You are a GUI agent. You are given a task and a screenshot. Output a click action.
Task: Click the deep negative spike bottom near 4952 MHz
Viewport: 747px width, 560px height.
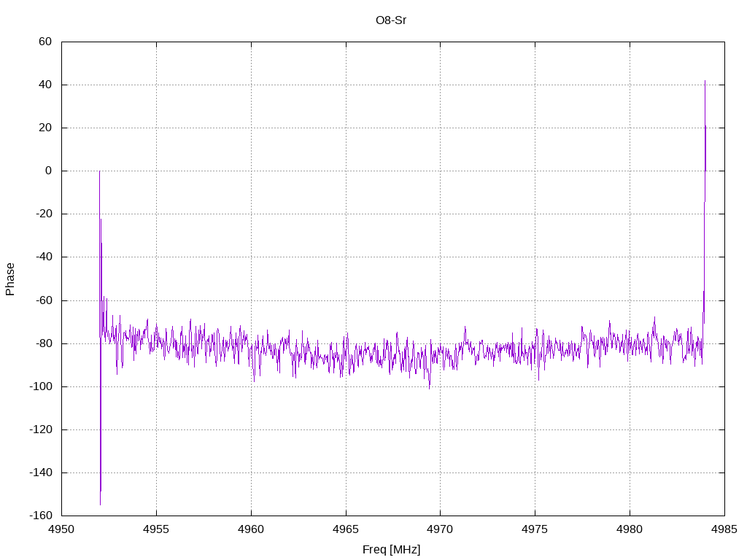coord(100,505)
